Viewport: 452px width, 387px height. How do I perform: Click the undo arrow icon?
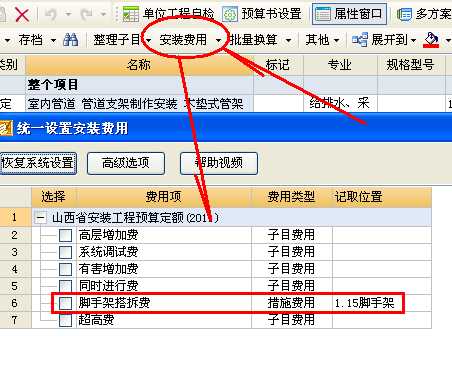pyautogui.click(x=51, y=15)
